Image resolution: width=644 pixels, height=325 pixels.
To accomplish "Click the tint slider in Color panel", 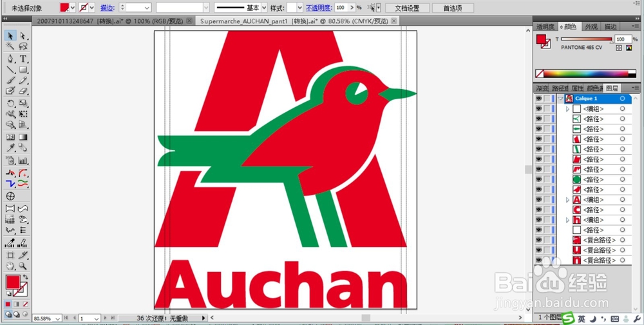I will point(586,39).
